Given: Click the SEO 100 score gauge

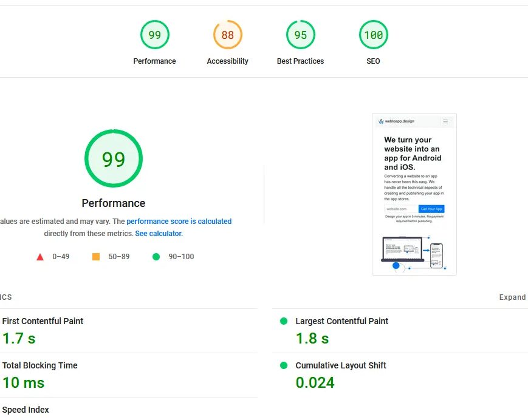Looking at the screenshot, I should (x=374, y=35).
